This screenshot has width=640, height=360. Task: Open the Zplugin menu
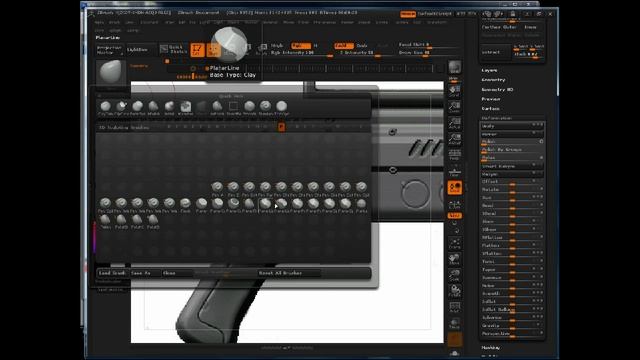click(x=116, y=30)
